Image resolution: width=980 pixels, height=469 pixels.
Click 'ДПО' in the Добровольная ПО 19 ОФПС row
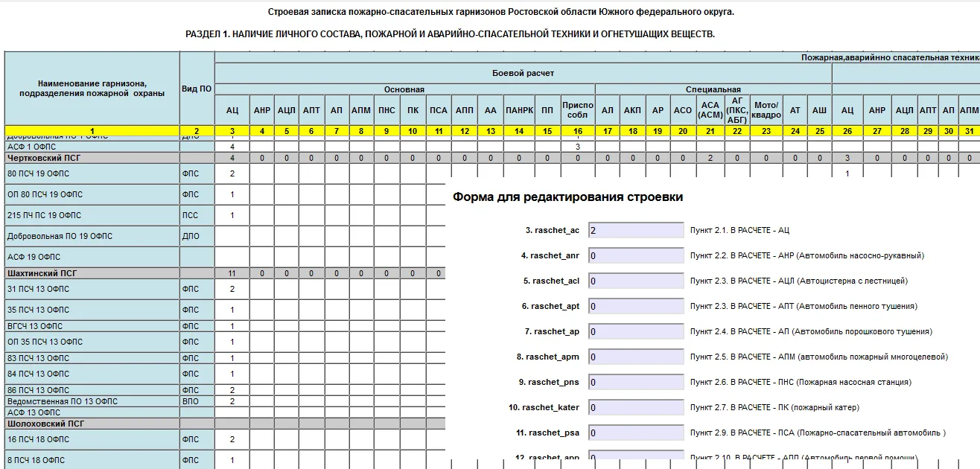click(197, 236)
